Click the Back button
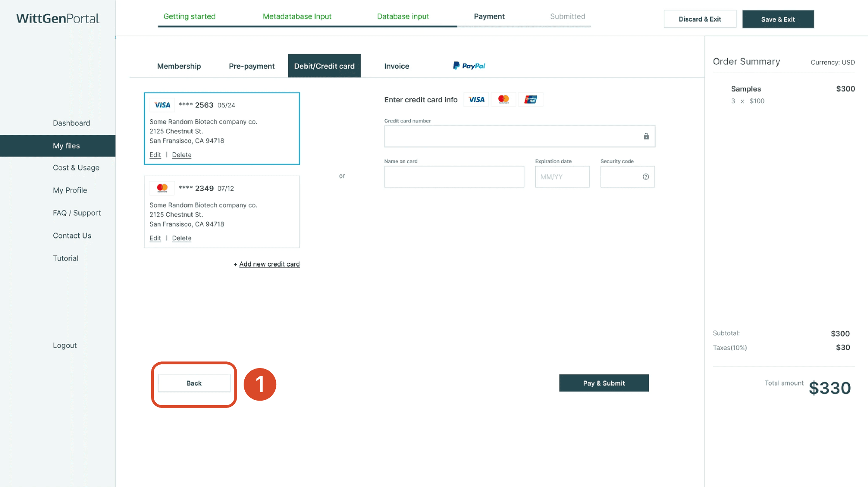This screenshot has width=868, height=487. point(194,383)
